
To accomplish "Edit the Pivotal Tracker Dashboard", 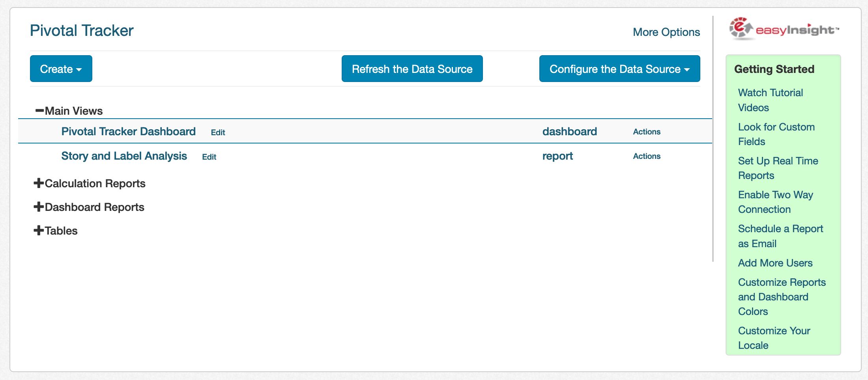I will click(x=218, y=132).
